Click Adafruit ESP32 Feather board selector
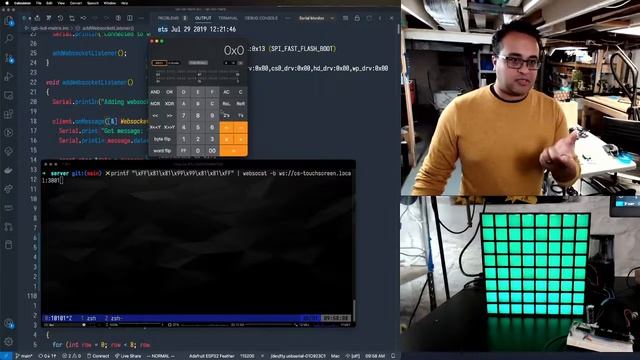 coord(211,356)
